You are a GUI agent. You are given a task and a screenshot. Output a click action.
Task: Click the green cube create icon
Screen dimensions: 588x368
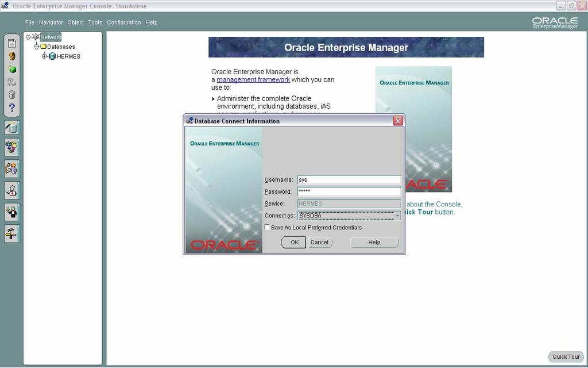[12, 70]
